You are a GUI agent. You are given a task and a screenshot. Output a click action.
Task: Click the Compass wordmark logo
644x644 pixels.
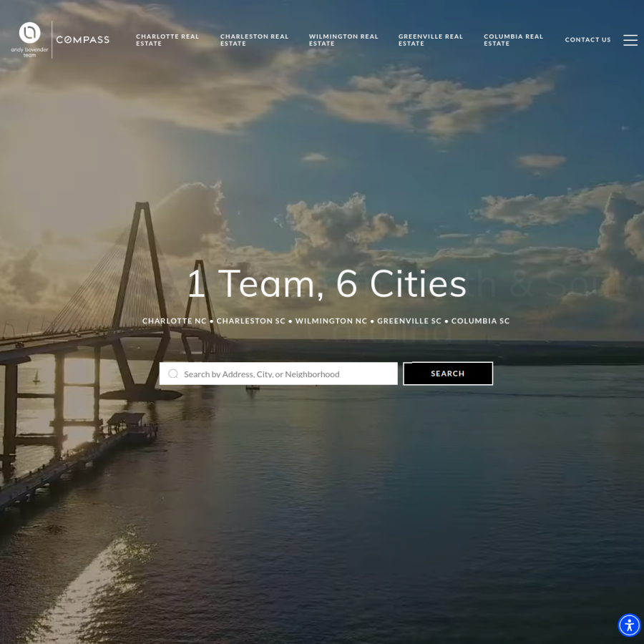(x=83, y=40)
